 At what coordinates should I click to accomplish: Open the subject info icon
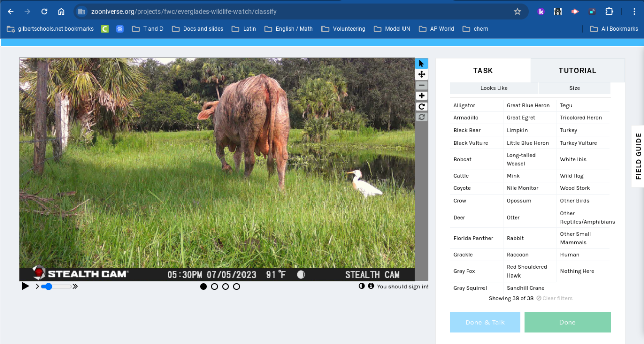(x=371, y=286)
